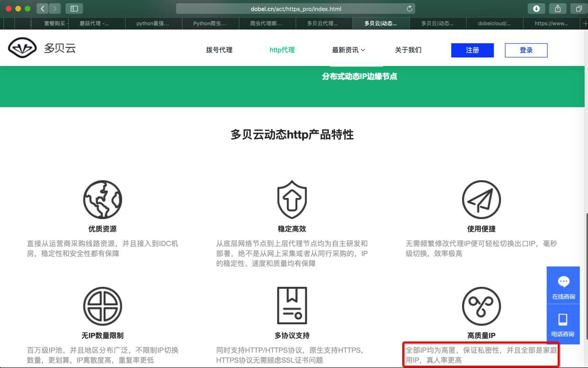The width and height of the screenshot is (588, 368).
Task: Switch to the https://www tab
Action: tap(552, 23)
